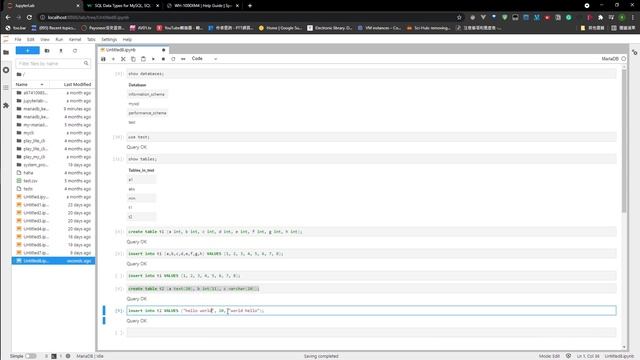The width and height of the screenshot is (640, 360).
Task: Click the root folder breadcrumb
Action: tap(20, 74)
